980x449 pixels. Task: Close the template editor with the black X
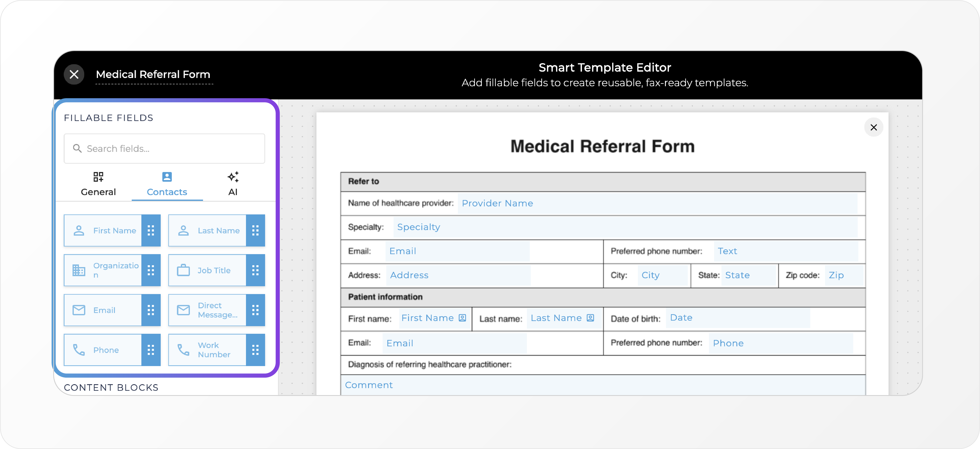(74, 74)
